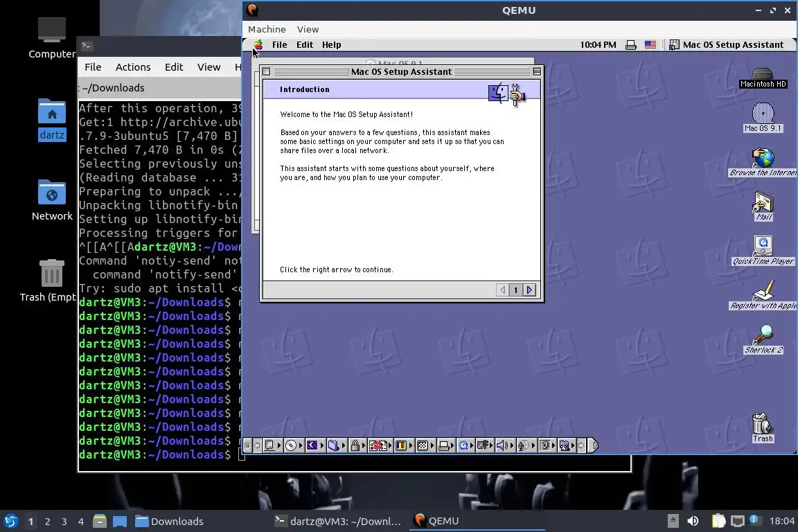Open the AppleTalk switch control strip module
Viewport: 798px width, 532px height.
(272, 445)
